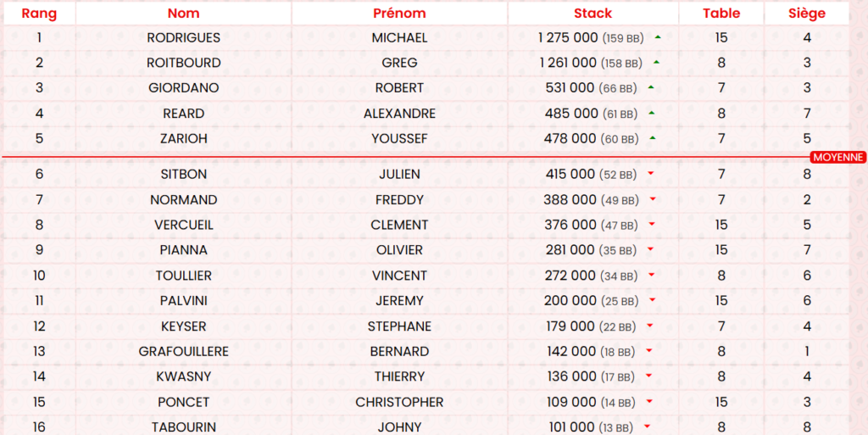Sort the table by Rang column
Viewport: 868px width, 435px height.
pos(39,14)
